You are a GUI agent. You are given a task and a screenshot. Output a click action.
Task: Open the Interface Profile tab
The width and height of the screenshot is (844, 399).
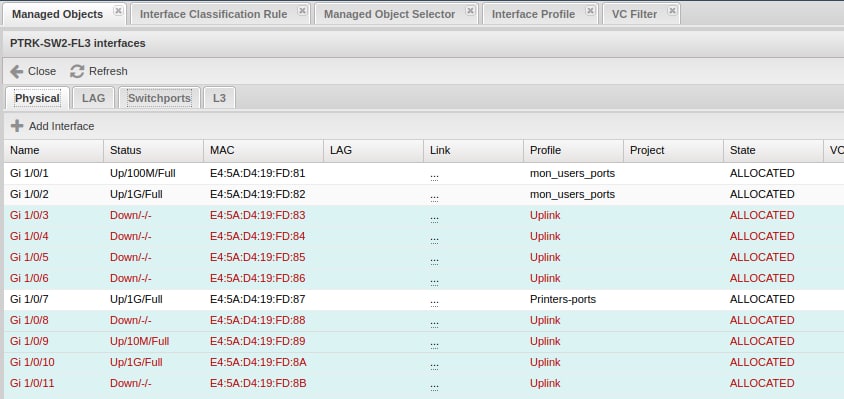[x=533, y=14]
